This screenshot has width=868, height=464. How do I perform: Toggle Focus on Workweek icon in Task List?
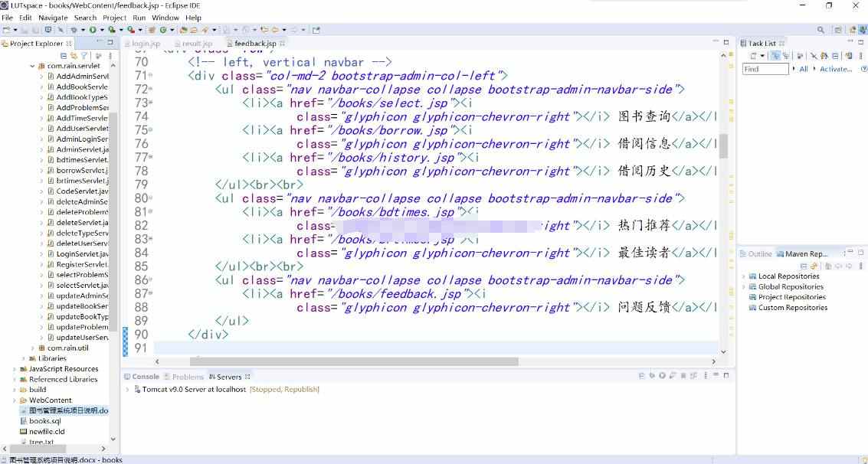pyautogui.click(x=799, y=56)
